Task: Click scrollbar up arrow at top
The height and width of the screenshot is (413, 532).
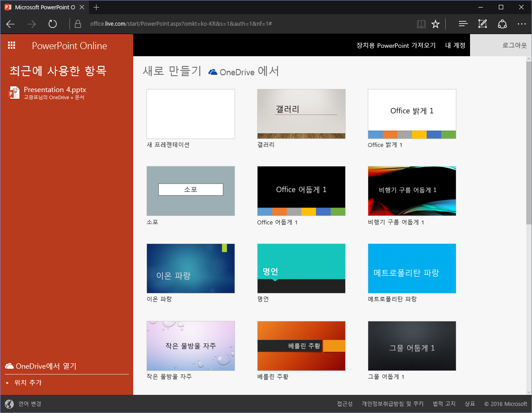Action: tap(528, 59)
